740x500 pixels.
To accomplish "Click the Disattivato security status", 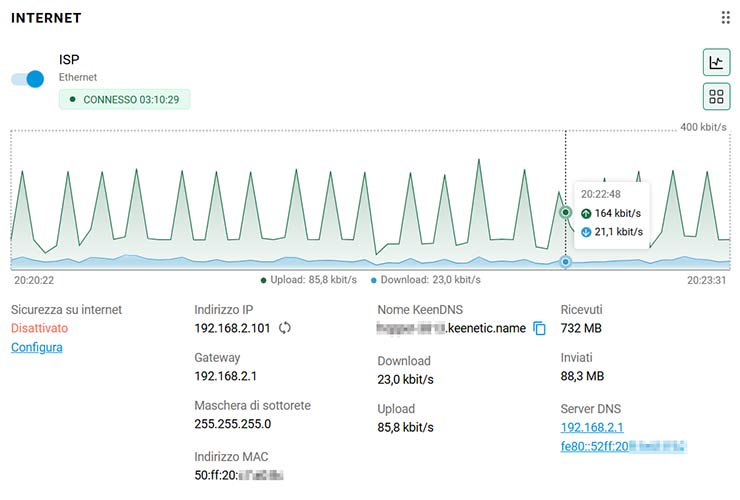I will (40, 328).
